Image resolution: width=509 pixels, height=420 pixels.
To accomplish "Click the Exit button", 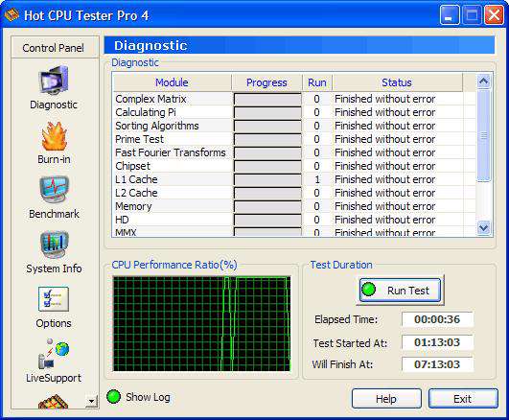I will (463, 399).
